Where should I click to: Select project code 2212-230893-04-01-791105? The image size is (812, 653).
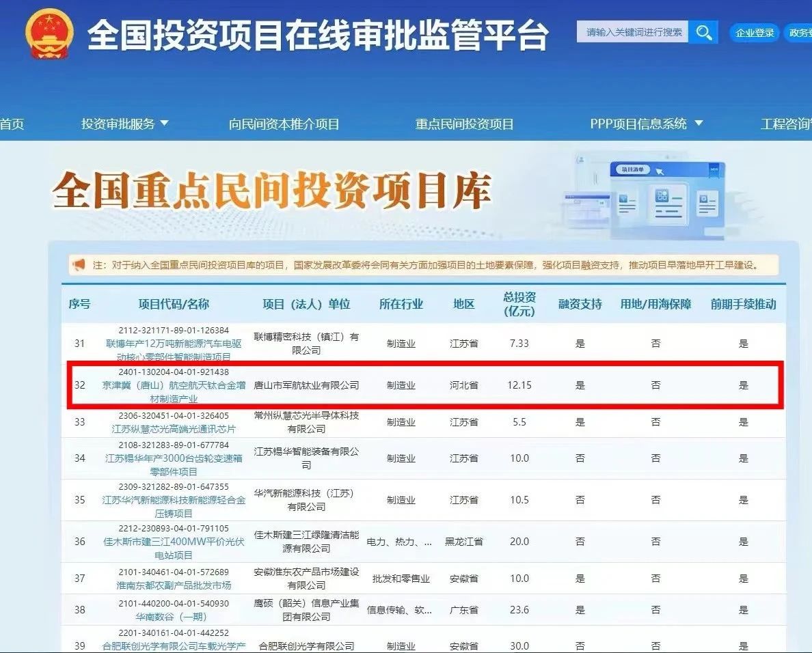pos(174,528)
